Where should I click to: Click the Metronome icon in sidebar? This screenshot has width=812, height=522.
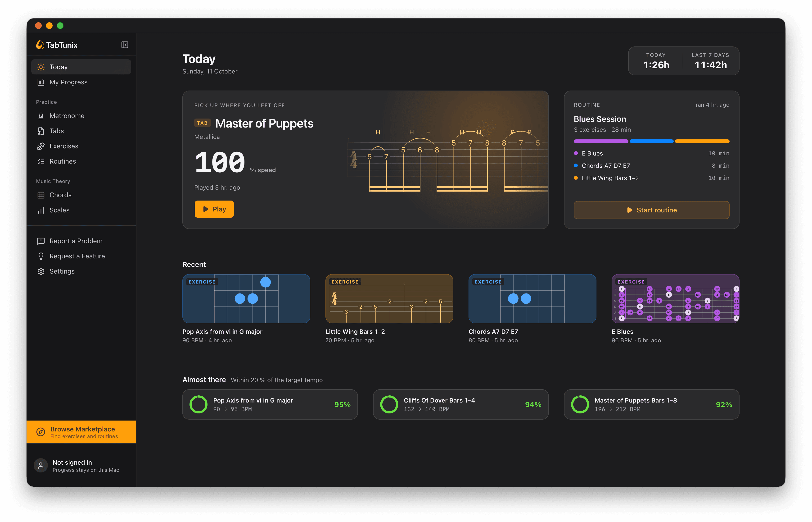coord(41,116)
